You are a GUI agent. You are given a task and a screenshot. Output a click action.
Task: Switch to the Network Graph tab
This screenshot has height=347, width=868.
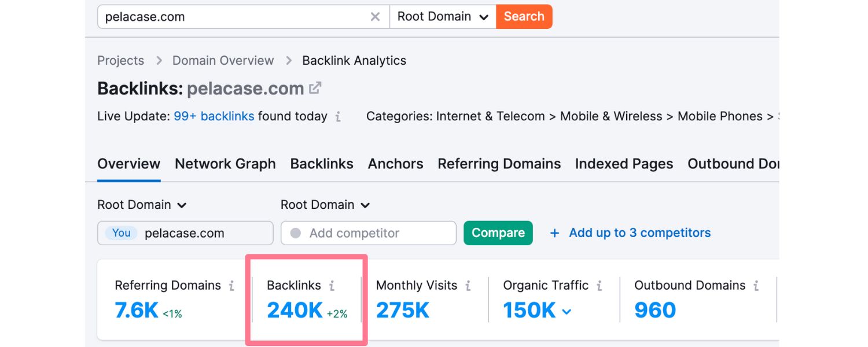pos(225,164)
